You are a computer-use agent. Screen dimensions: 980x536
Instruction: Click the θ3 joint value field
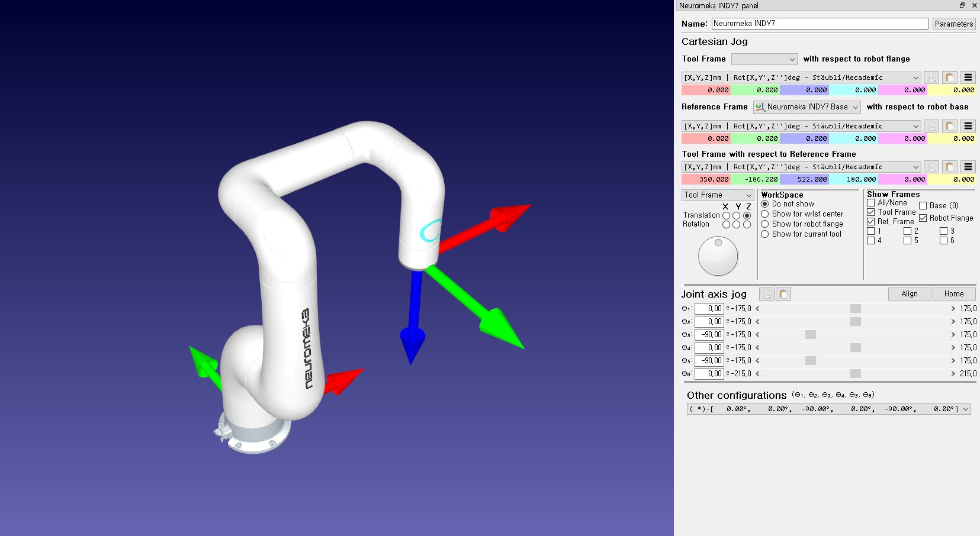[709, 335]
